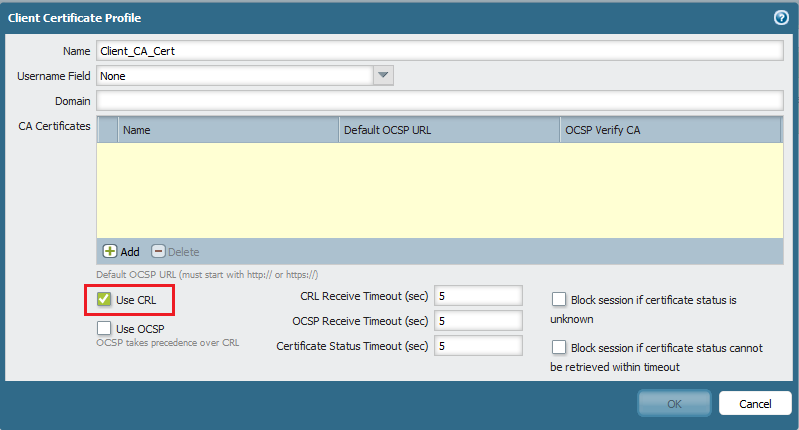Click the OCSP Verify CA column header

coord(670,130)
